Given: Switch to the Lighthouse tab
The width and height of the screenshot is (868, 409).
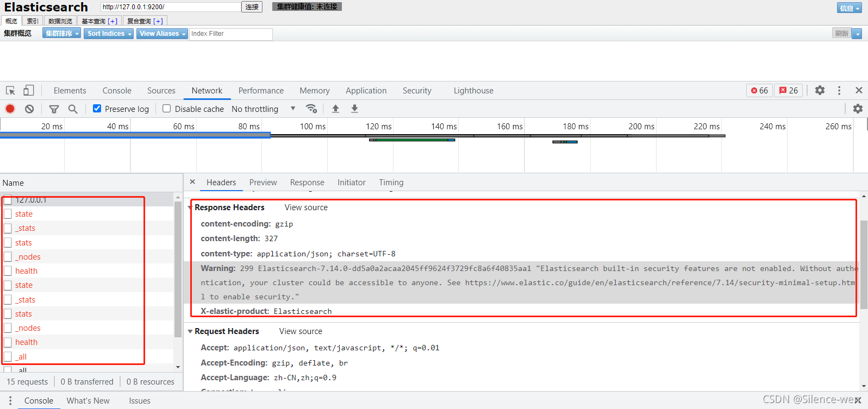Looking at the screenshot, I should click(473, 91).
